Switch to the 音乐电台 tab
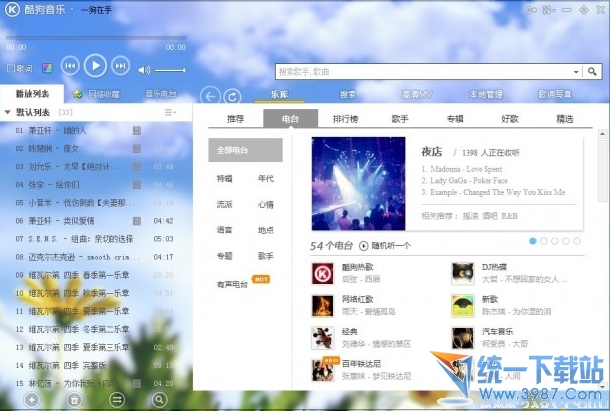This screenshot has width=610, height=411. pos(161,94)
